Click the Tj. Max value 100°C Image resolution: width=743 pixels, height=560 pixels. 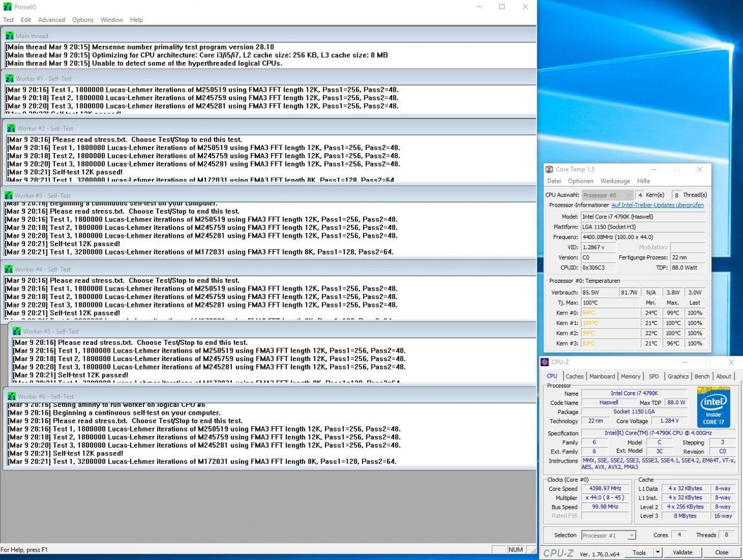(611, 303)
